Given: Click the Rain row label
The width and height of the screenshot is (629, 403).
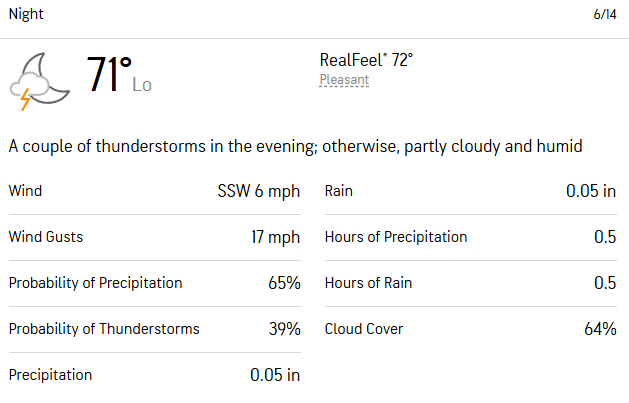Looking at the screenshot, I should point(339,191).
